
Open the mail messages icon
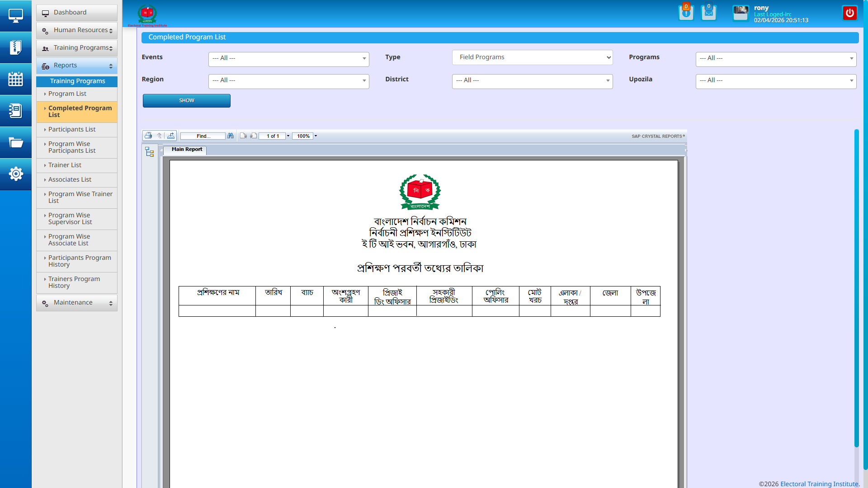click(708, 13)
